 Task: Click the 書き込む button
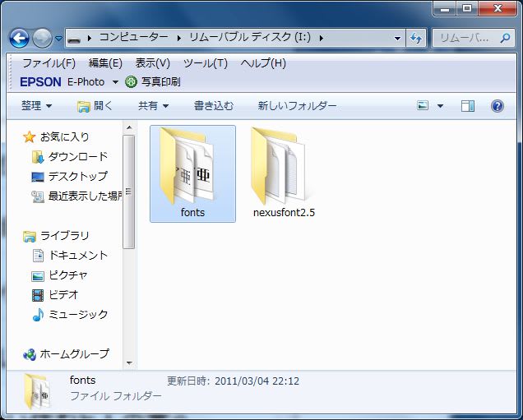[x=214, y=106]
